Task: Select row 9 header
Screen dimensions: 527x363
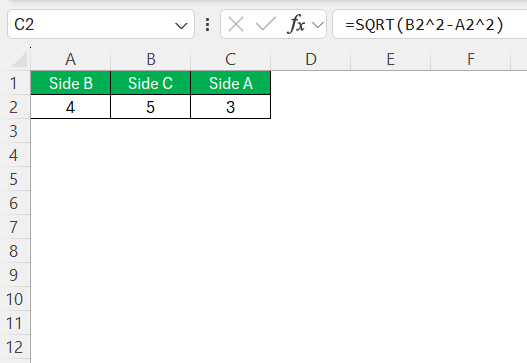Action: pyautogui.click(x=15, y=275)
